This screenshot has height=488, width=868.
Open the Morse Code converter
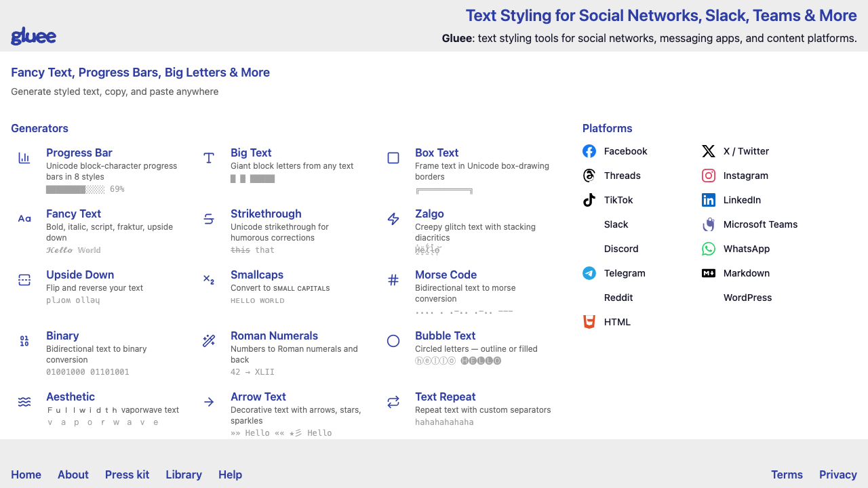(x=446, y=274)
